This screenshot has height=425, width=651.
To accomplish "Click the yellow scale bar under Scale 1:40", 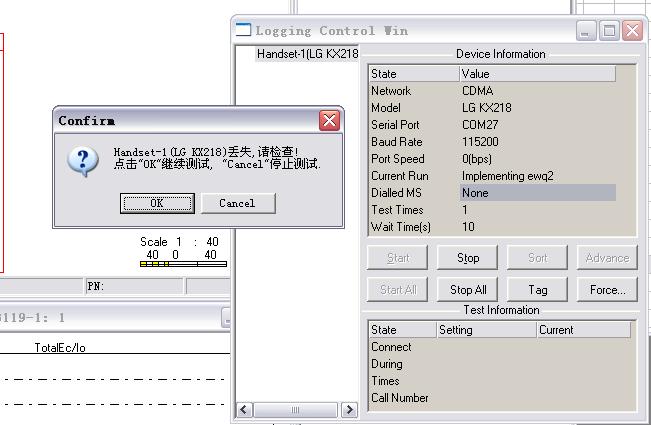I will 183,264.
